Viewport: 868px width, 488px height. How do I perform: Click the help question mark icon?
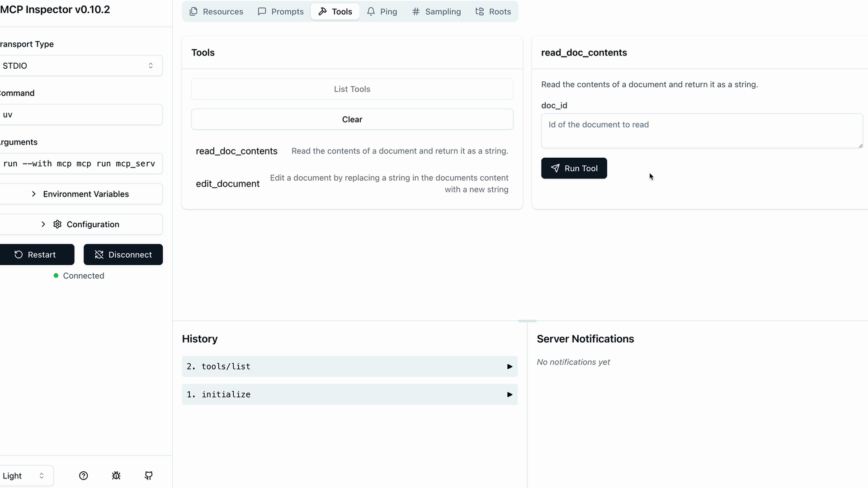[83, 475]
